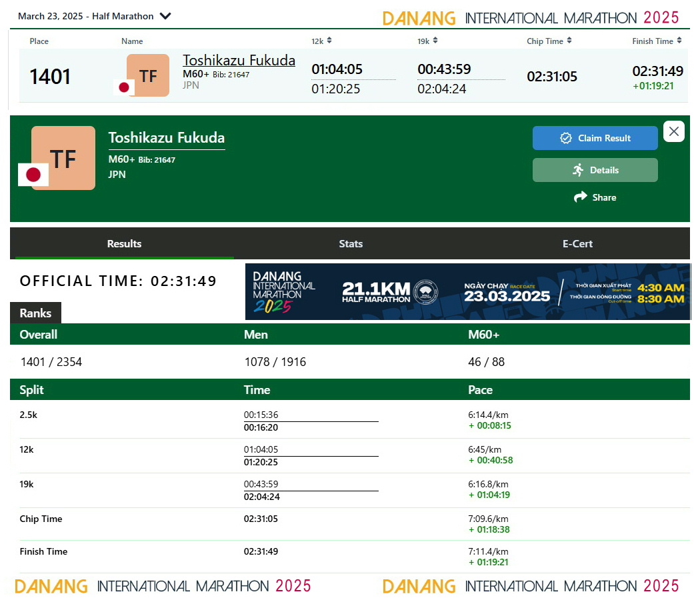Click the +01:19:21 gap under finish time
700x600 pixels.
pyautogui.click(x=653, y=86)
